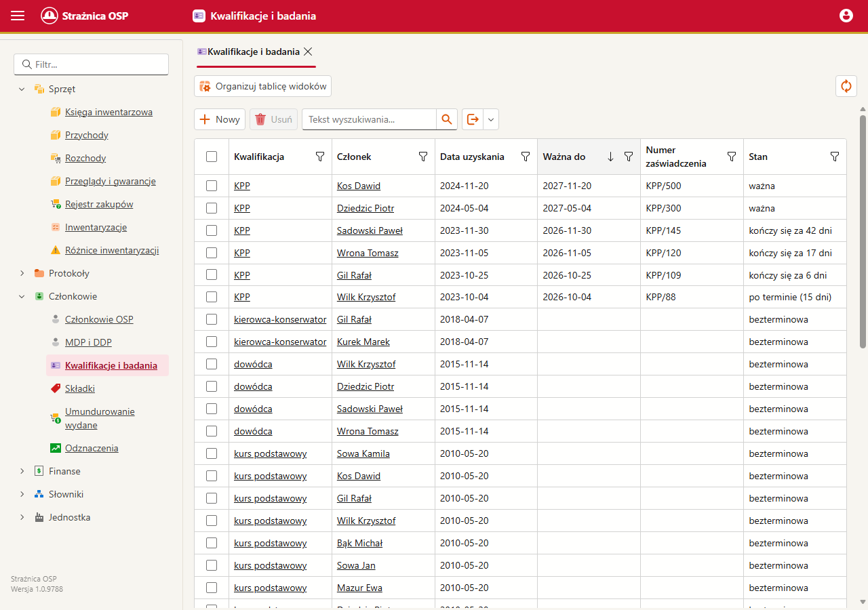Check the row with certificate KPP/120
The height and width of the screenshot is (610, 868).
212,253
